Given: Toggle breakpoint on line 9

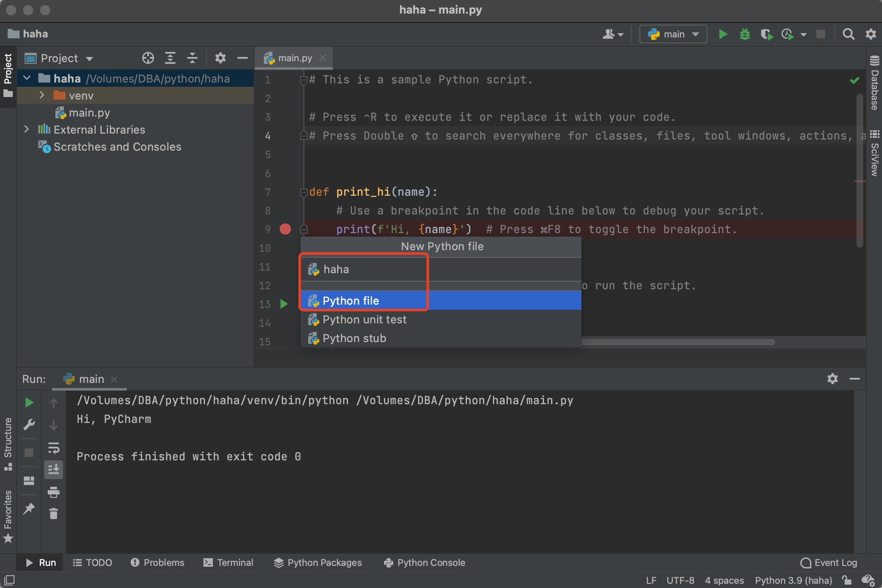Looking at the screenshot, I should tap(285, 229).
